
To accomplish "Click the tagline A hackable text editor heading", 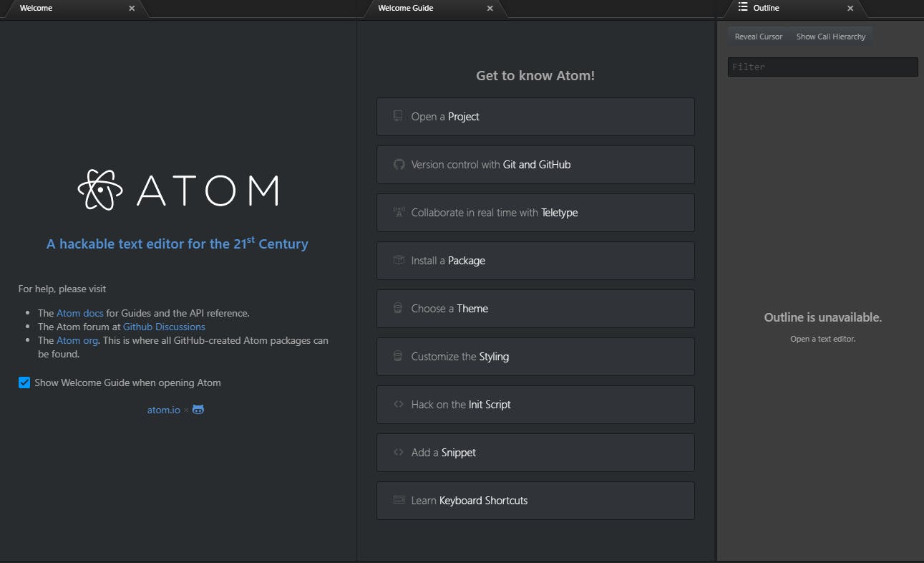I will [177, 243].
